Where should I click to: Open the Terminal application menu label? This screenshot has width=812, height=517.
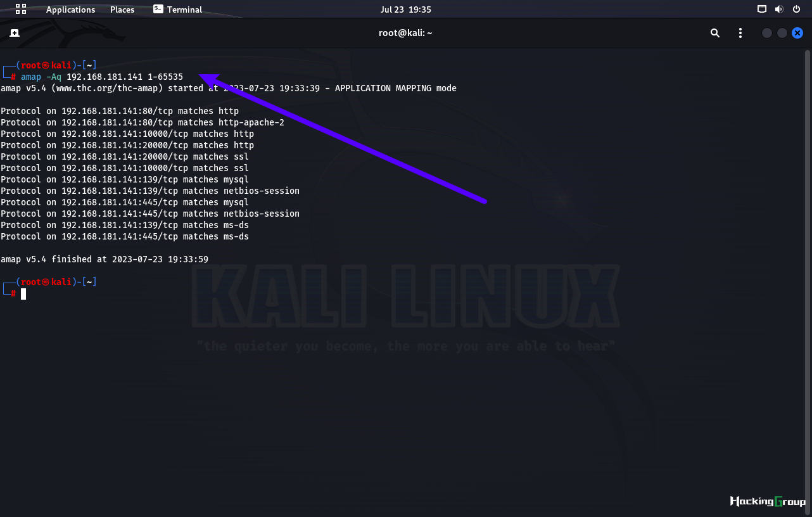(184, 10)
